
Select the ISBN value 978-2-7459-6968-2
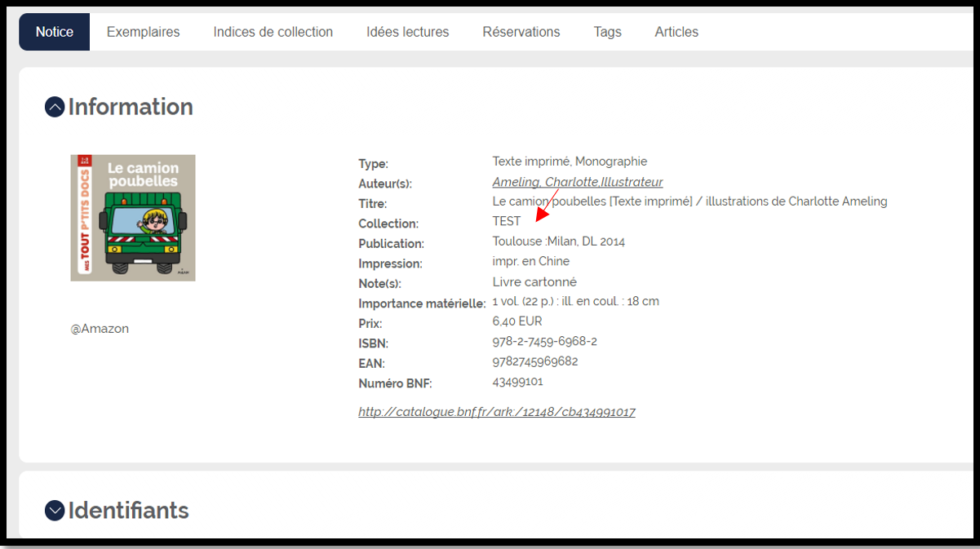point(545,341)
